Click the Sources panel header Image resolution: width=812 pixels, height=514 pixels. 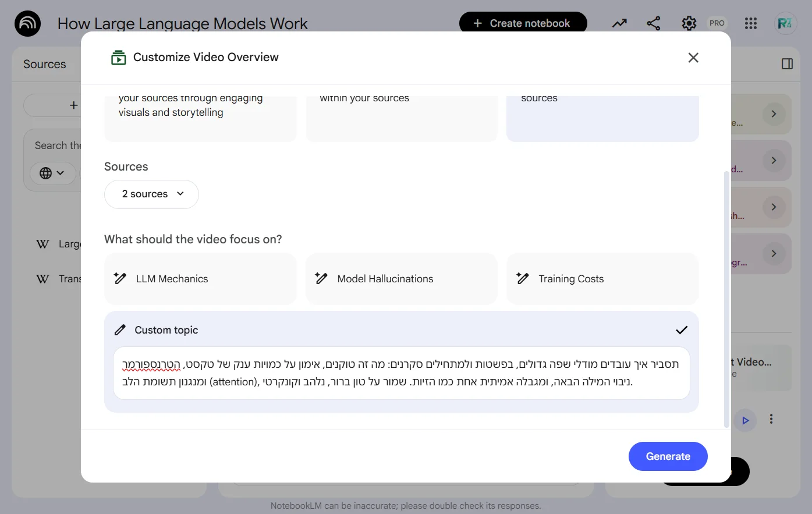point(45,64)
